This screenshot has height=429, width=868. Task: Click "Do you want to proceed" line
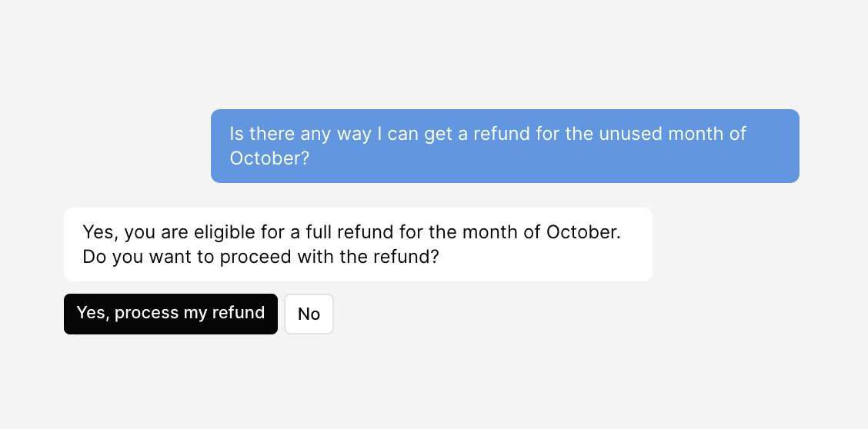coord(182,257)
